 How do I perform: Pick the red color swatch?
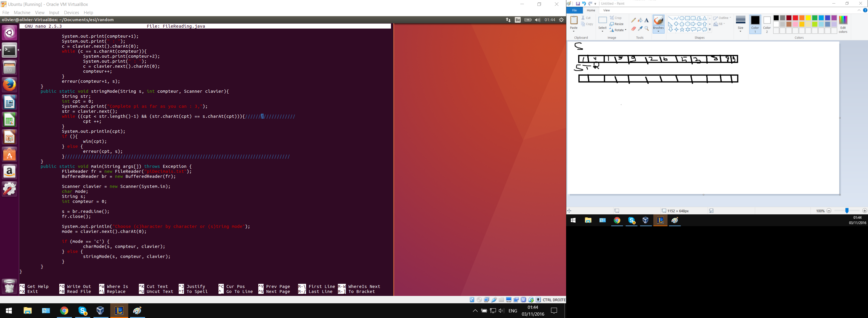[x=795, y=18]
